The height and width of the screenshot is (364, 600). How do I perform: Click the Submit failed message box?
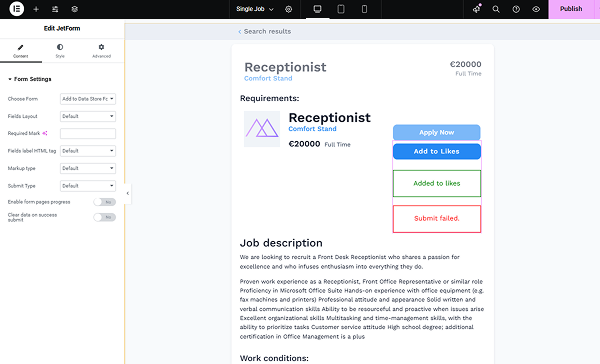coord(437,219)
